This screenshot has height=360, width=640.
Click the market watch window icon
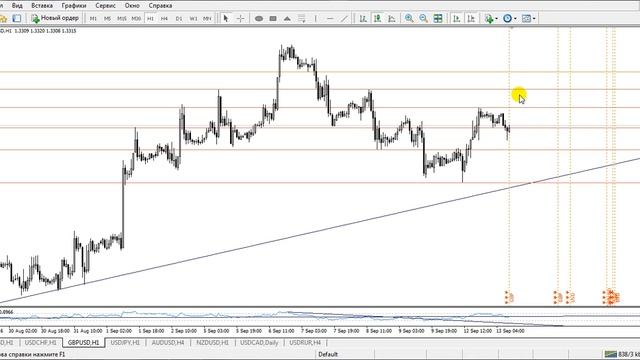tap(17, 18)
